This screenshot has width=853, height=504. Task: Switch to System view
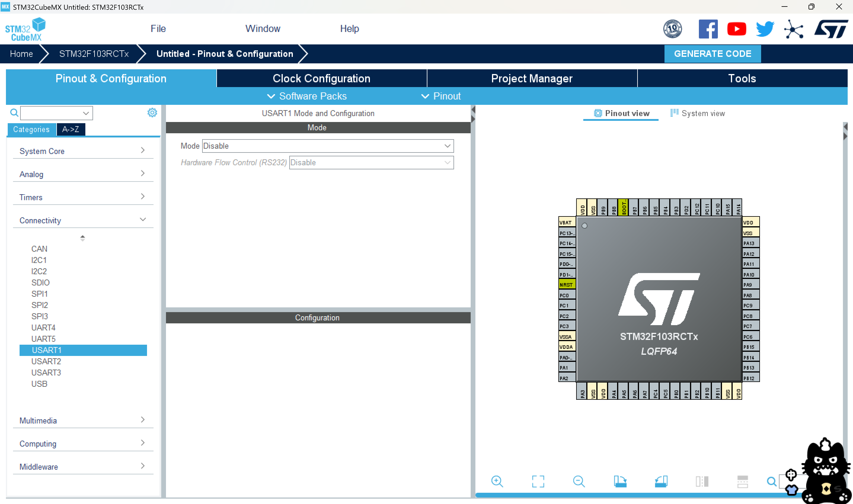coord(697,113)
